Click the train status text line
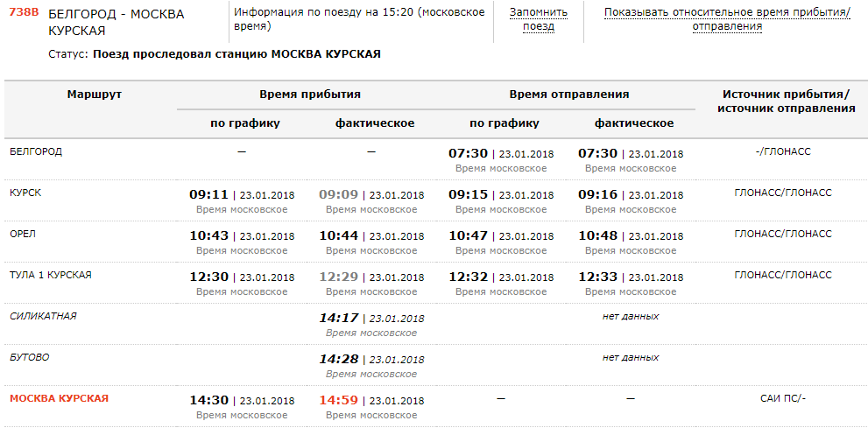 tap(215, 54)
